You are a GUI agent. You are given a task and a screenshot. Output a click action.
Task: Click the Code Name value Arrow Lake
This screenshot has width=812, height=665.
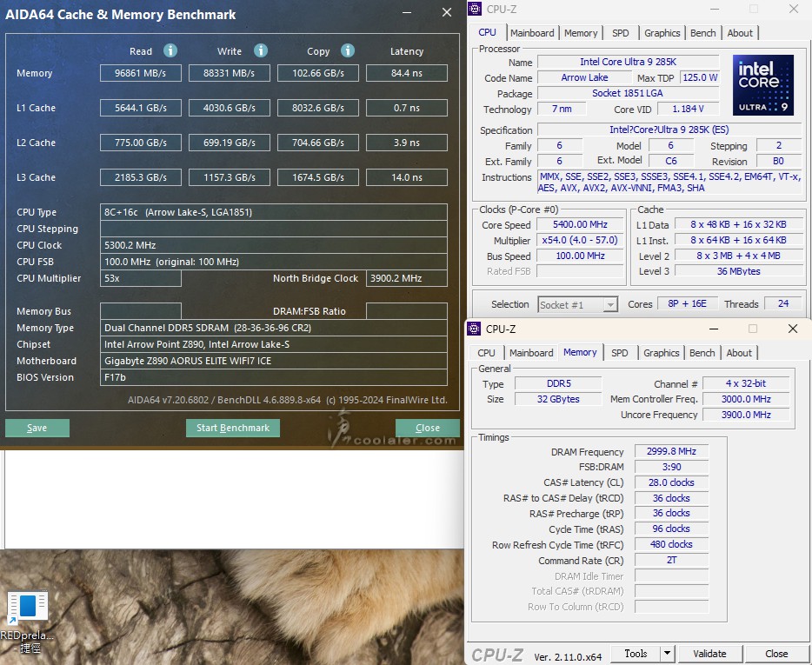[585, 77]
